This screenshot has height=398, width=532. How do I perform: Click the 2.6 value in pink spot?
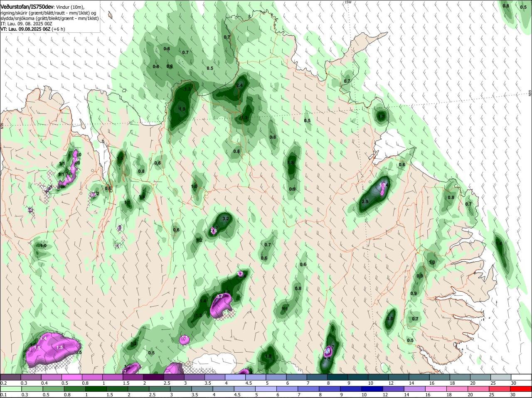(214, 231)
